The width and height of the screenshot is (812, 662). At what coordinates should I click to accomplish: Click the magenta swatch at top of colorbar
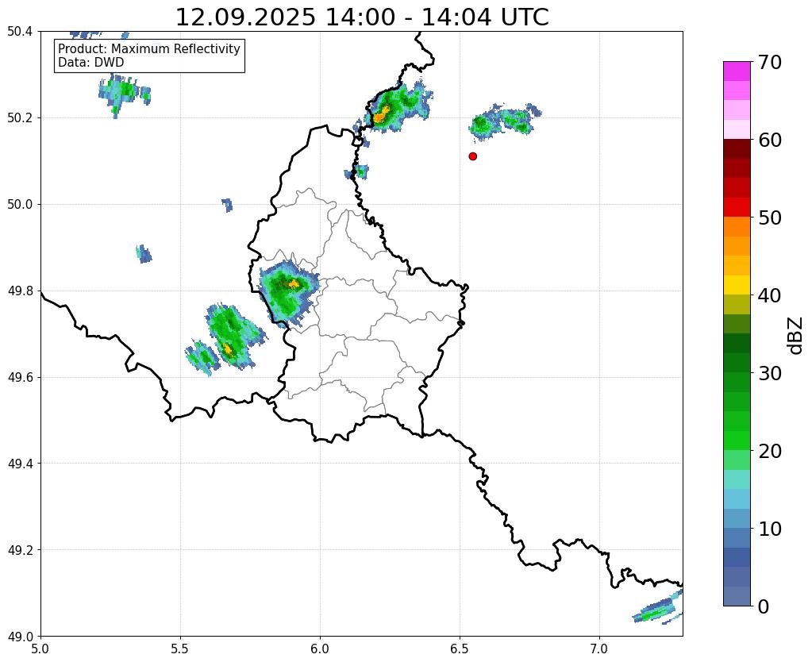point(737,71)
